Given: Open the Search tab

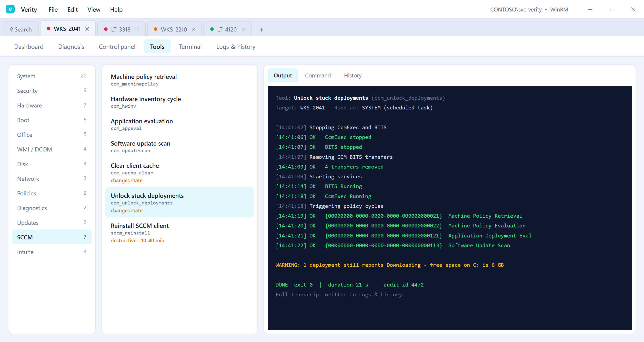Looking at the screenshot, I should click(21, 30).
